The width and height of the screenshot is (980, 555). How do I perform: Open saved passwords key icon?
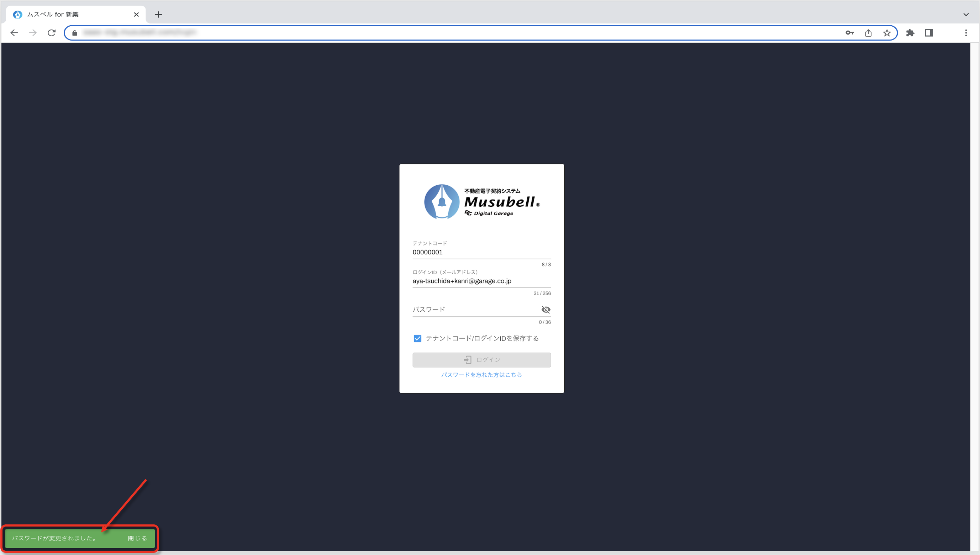pyautogui.click(x=849, y=33)
